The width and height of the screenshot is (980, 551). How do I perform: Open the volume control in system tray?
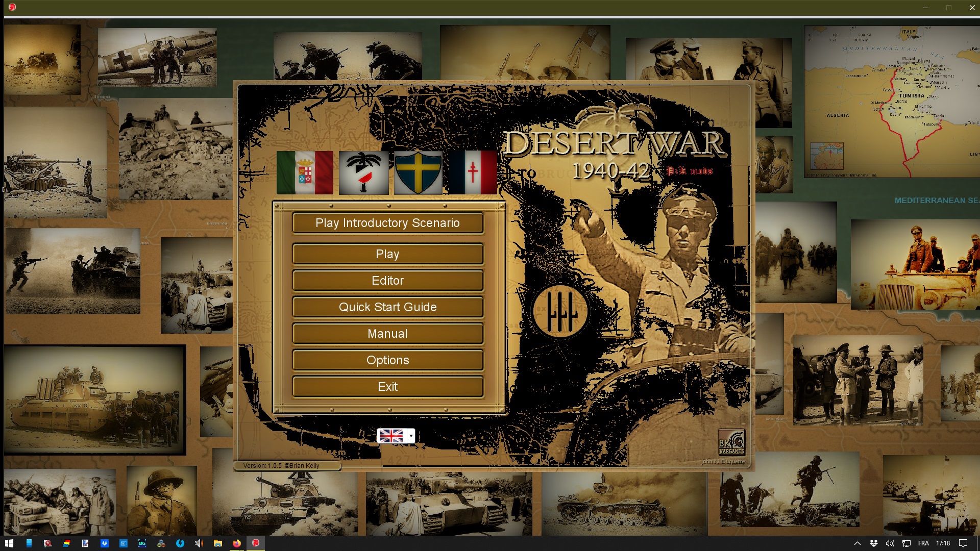[890, 543]
